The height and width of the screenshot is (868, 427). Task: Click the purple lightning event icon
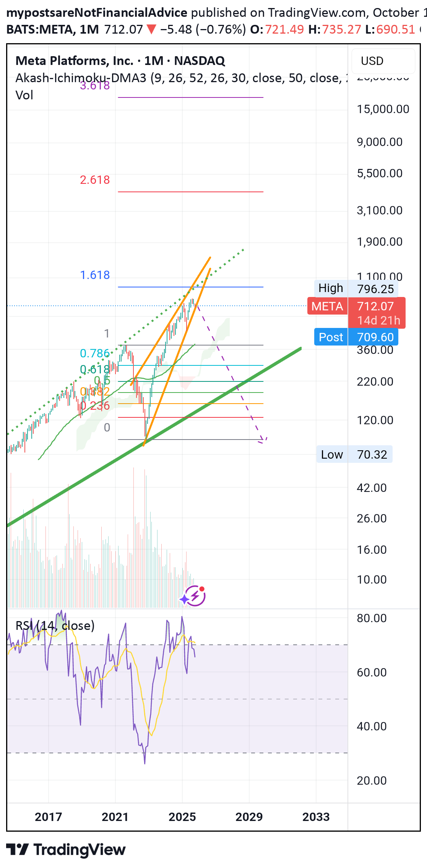point(194,596)
